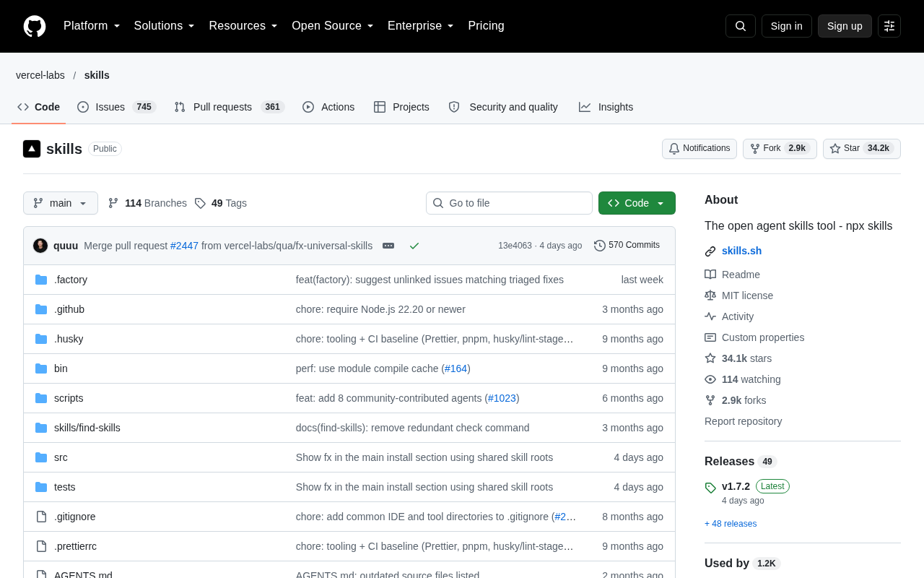Expand the Open Source menu
Image resolution: width=924 pixels, height=578 pixels.
[333, 26]
